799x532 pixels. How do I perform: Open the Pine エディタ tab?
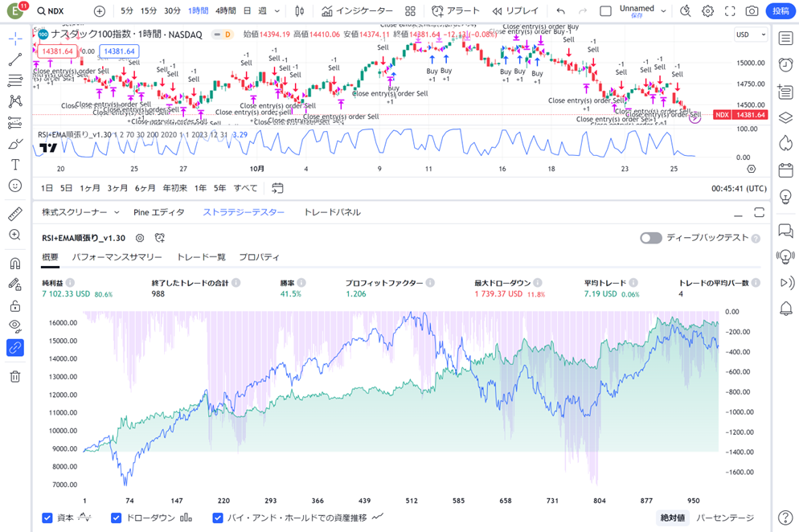(x=158, y=212)
